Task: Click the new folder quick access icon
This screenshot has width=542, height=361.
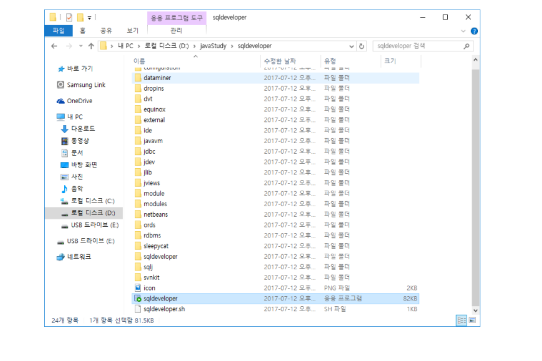Action: pyautogui.click(x=80, y=17)
